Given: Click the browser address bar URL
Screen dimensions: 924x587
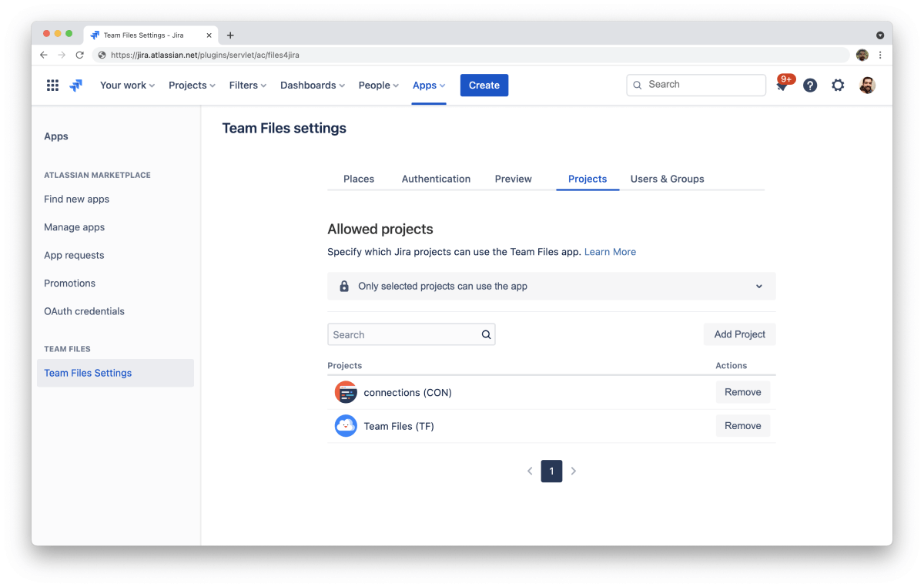Looking at the screenshot, I should (205, 55).
